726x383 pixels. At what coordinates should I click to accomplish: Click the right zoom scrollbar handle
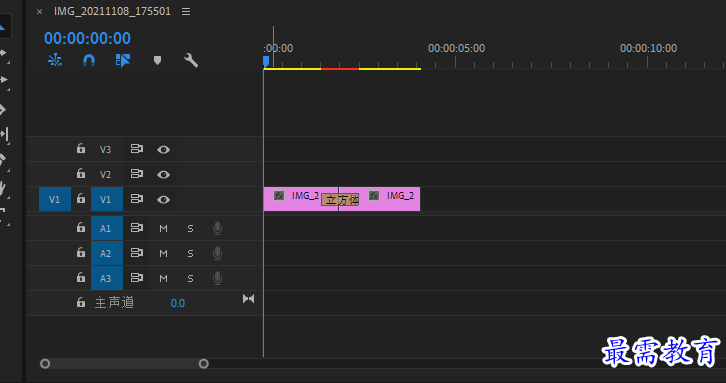click(x=204, y=364)
